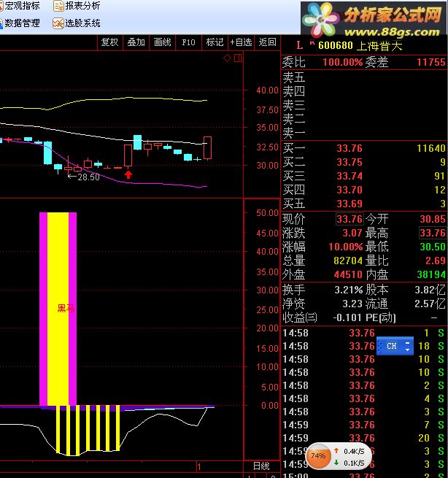448x478 pixels.
Task: Click the CH input method indicator
Action: [391, 346]
